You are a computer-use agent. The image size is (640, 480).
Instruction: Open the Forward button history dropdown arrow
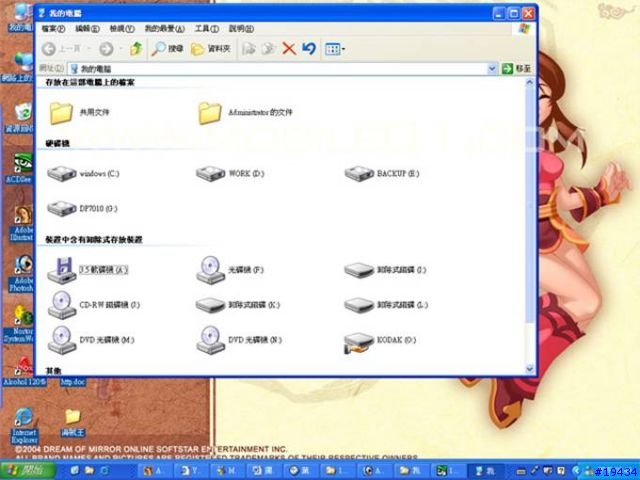[x=121, y=49]
